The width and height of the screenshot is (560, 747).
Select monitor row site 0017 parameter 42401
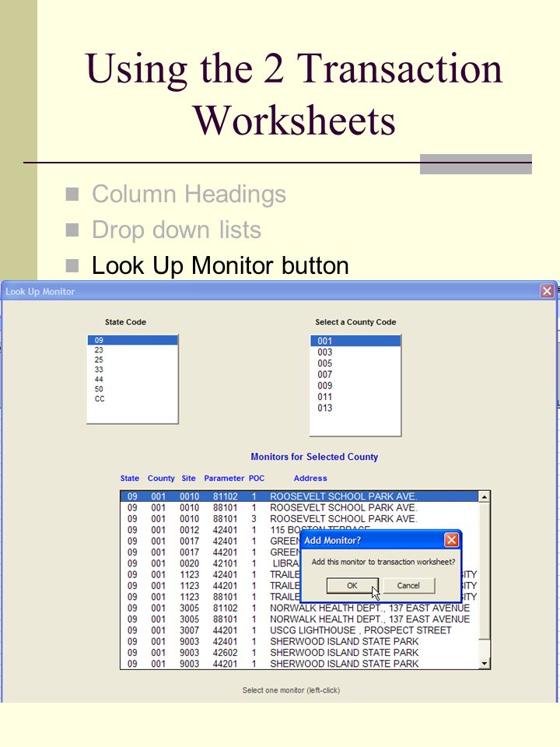tap(209, 542)
